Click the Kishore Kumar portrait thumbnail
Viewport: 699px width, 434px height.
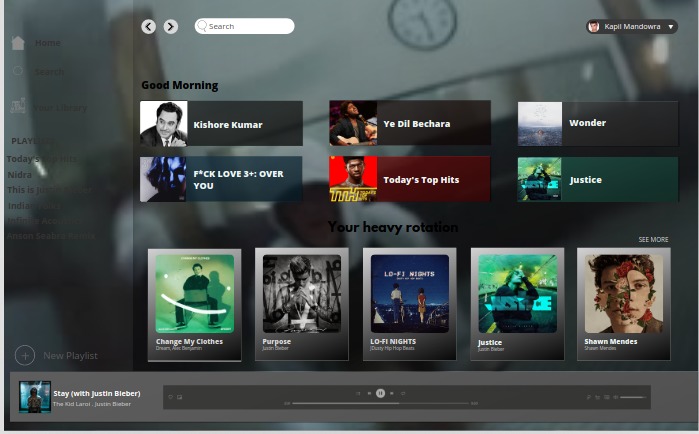[x=164, y=124]
